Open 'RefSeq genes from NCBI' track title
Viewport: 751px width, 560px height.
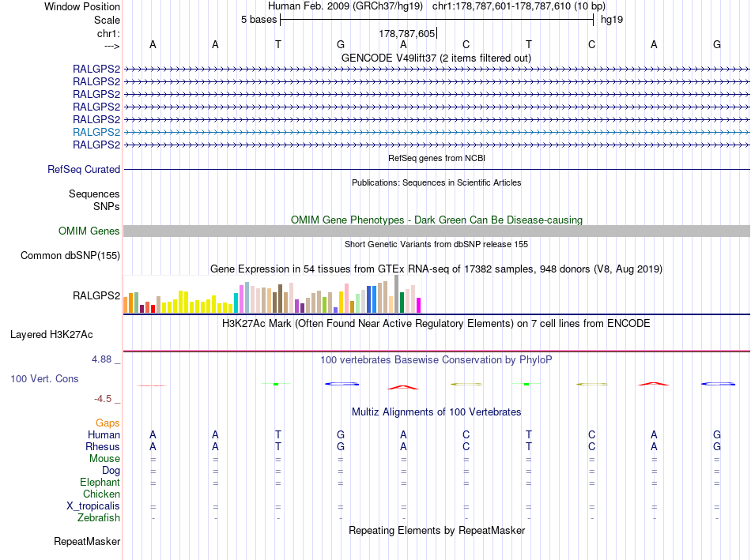click(436, 158)
